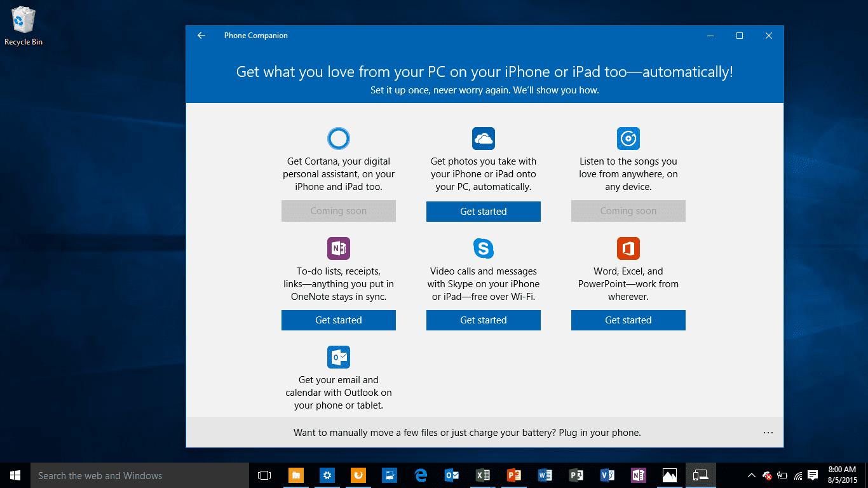Open the orange circular-arrow app in taskbar

[358, 475]
